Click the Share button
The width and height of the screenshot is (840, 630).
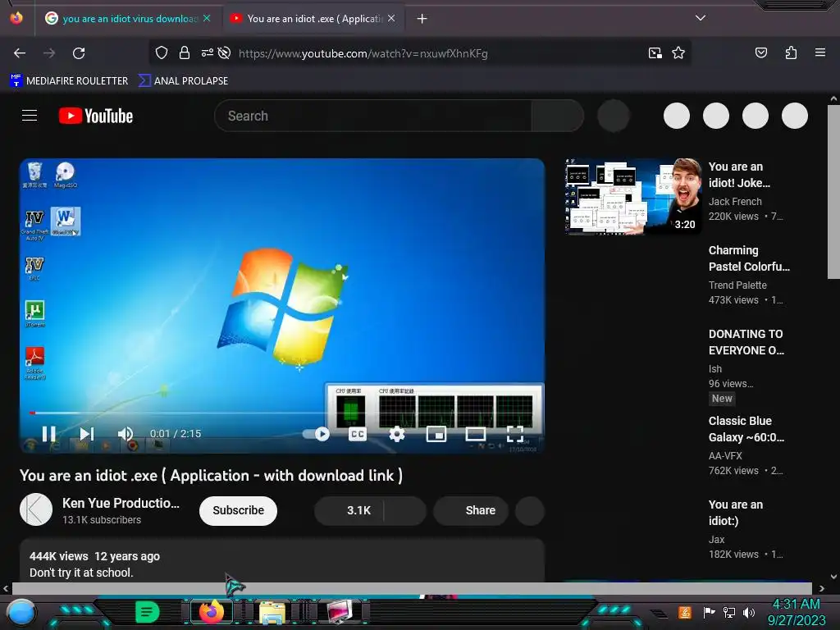pos(471,510)
